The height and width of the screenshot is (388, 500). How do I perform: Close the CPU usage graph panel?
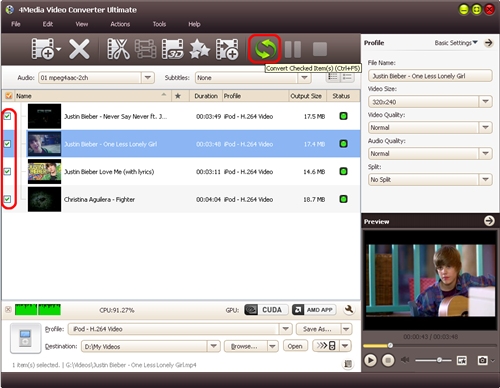[8, 309]
